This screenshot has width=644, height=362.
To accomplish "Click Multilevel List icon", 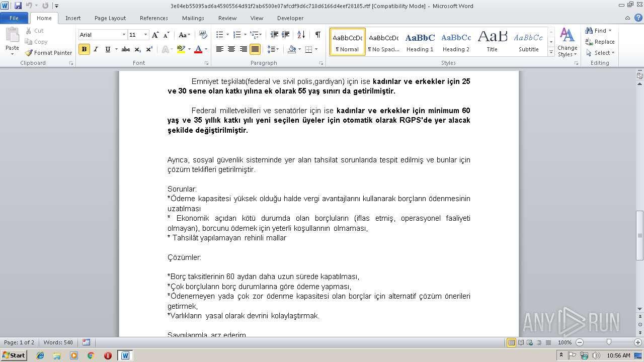I will (255, 35).
